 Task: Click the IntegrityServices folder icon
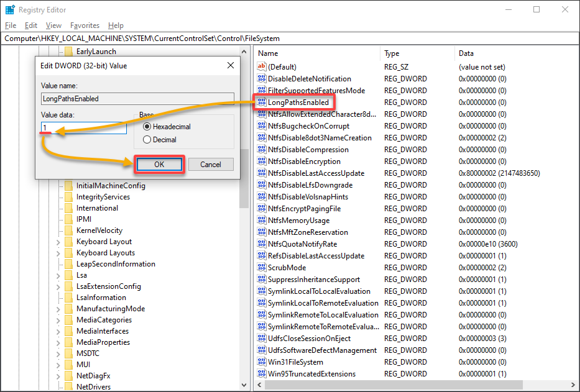(x=69, y=197)
